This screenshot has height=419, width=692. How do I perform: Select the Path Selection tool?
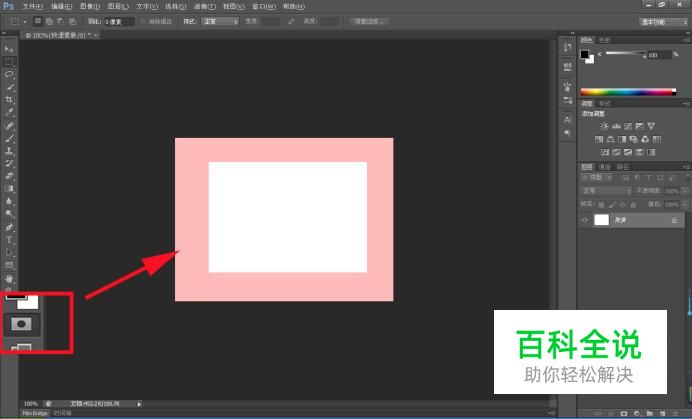coord(9,253)
